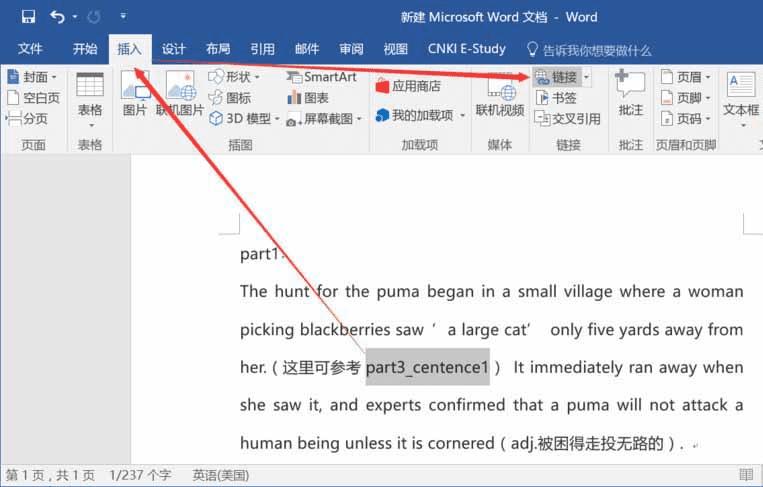Insert a 分页 page break

tap(27, 119)
